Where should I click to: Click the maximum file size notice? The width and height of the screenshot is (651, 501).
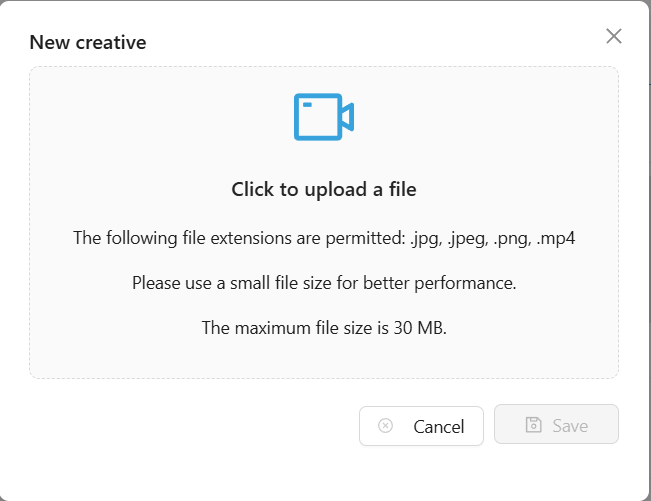(324, 328)
